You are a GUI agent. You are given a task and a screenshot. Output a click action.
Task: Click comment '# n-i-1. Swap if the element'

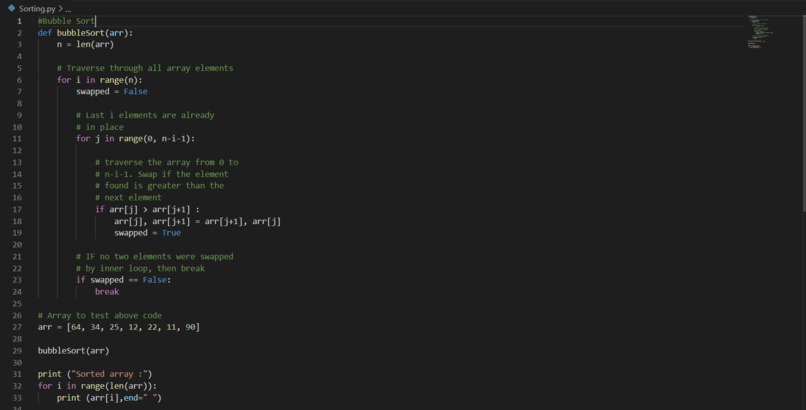point(161,174)
